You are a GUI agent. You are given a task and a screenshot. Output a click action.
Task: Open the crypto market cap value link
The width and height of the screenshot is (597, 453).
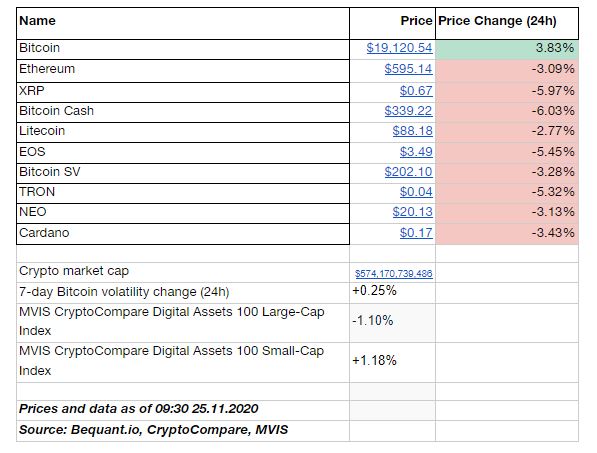click(x=394, y=274)
